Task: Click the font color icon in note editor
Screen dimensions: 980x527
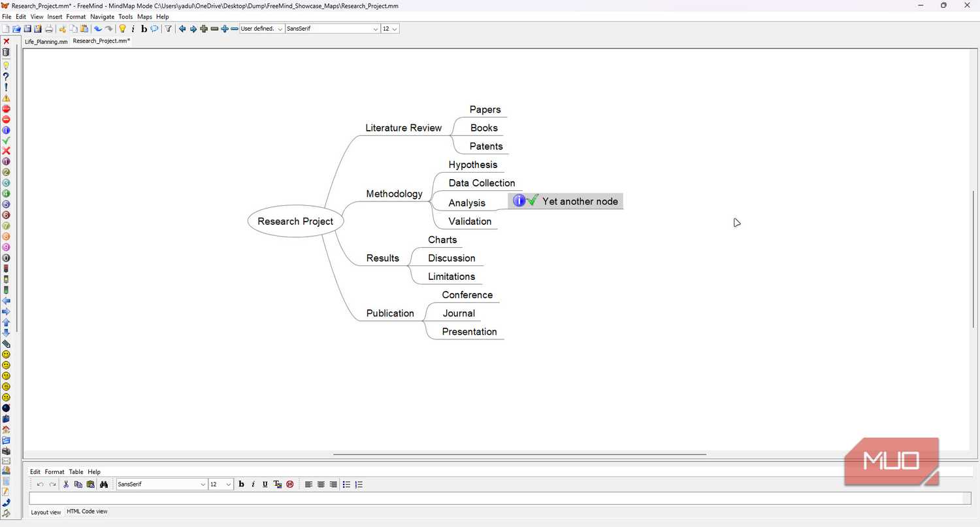Action: 278,484
